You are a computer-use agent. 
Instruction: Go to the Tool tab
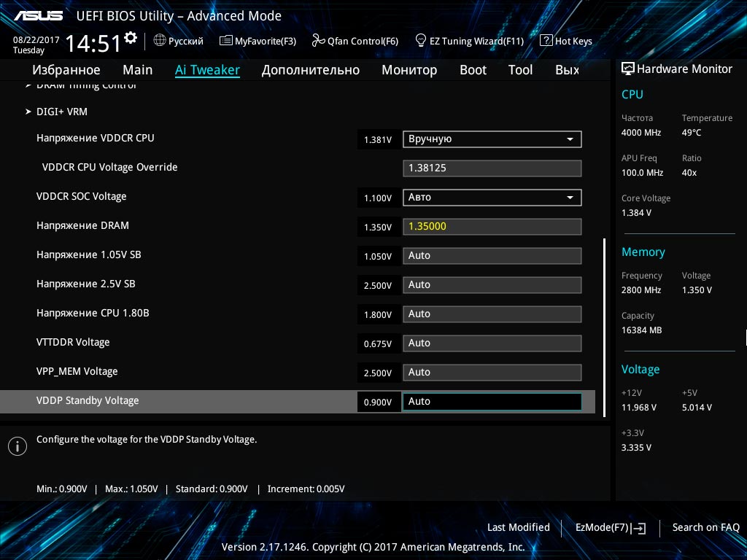coord(520,70)
